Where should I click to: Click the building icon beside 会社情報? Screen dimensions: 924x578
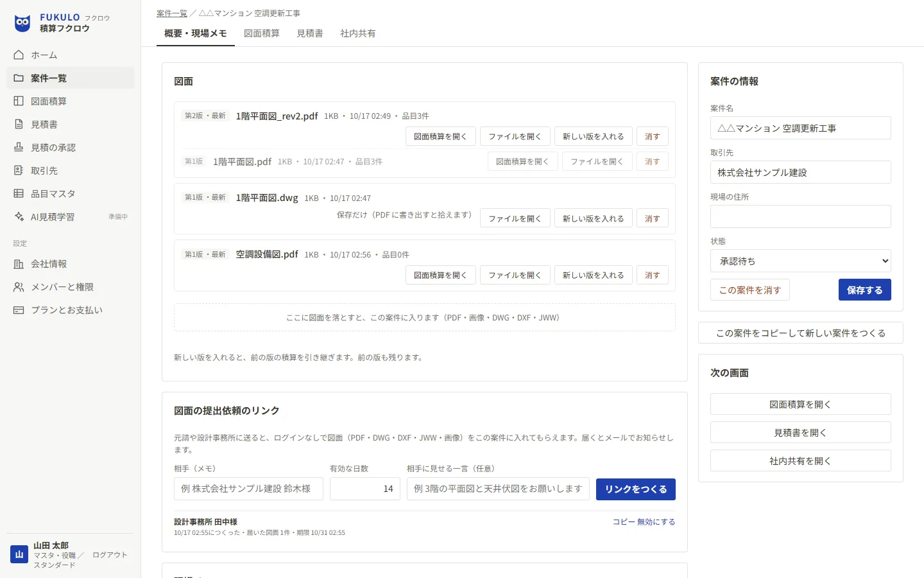[19, 263]
